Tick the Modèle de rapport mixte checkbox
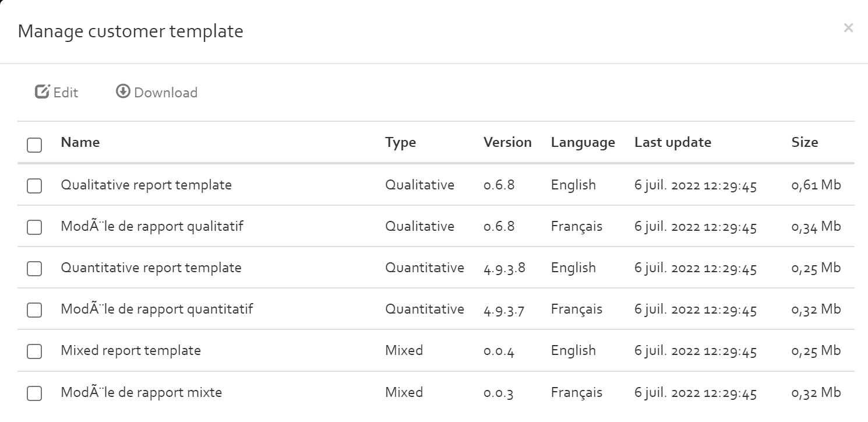Viewport: 868px width, 422px height. click(34, 393)
